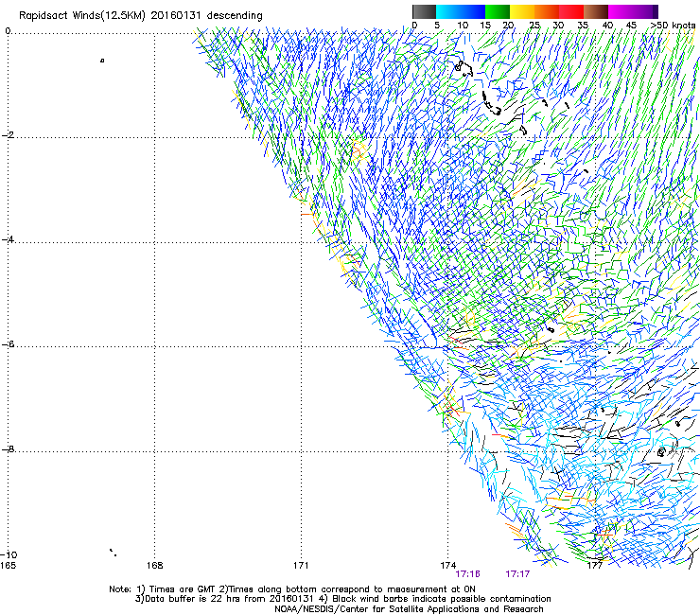700x615 pixels.
Task: Click the island dots near 167E, 10S
Action: tap(114, 553)
